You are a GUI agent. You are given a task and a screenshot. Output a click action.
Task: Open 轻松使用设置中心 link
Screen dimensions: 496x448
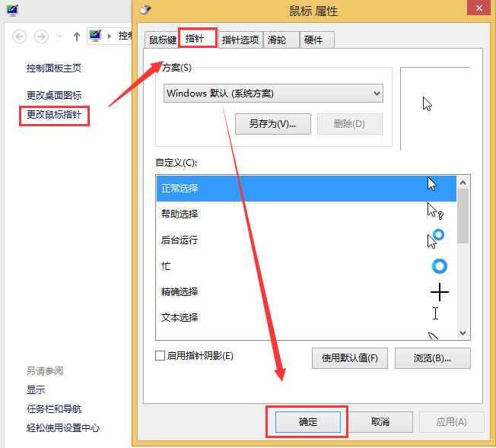click(x=63, y=428)
